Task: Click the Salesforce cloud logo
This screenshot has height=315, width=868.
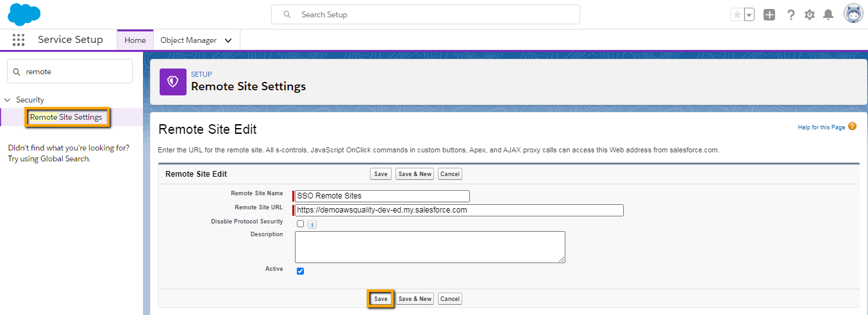Action: coord(24,13)
